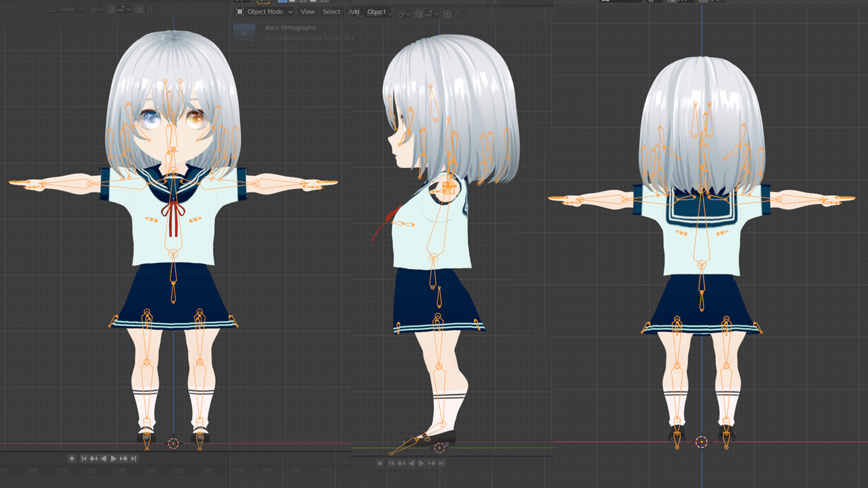The image size is (868, 488).
Task: Click the 3D cursor in back view
Action: tap(701, 442)
